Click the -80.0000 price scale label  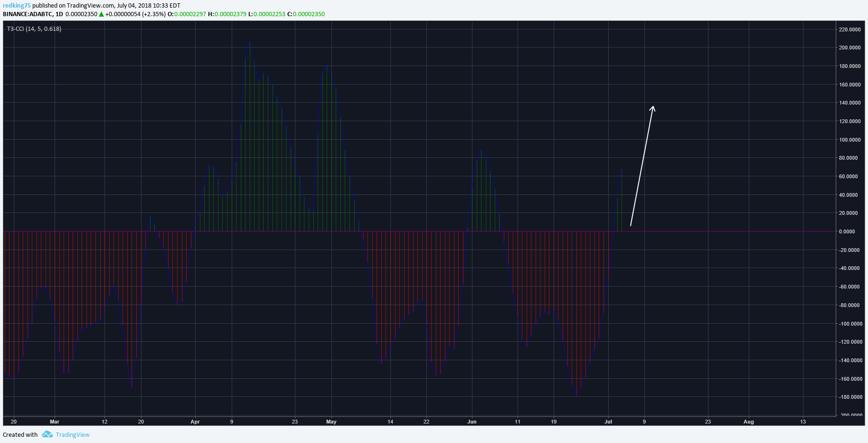click(849, 305)
